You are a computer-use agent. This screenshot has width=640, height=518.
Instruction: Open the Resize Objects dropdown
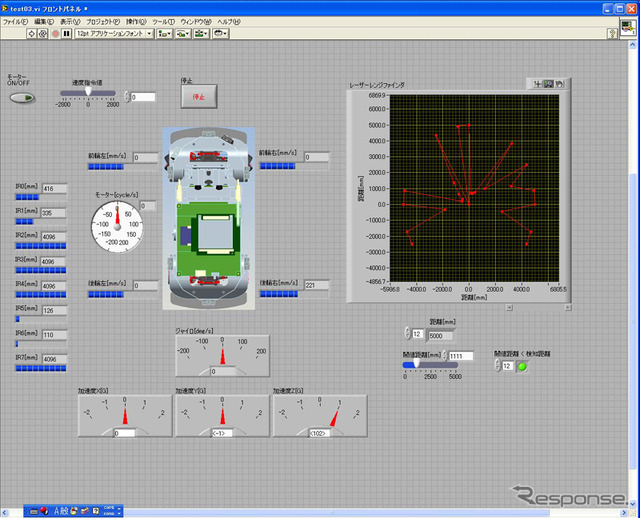pos(201,33)
